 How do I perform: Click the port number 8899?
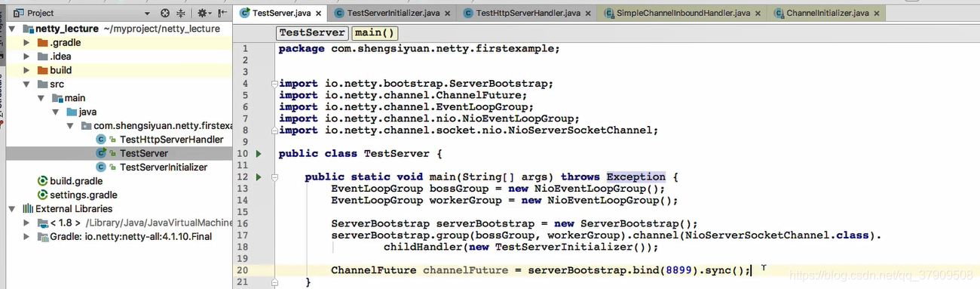click(x=679, y=270)
